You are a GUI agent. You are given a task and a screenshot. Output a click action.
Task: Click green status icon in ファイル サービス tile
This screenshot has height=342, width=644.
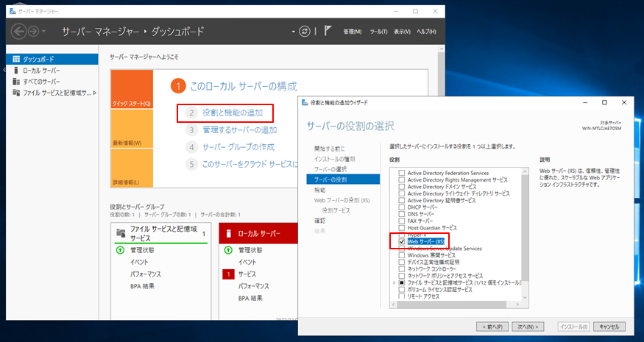coord(121,250)
